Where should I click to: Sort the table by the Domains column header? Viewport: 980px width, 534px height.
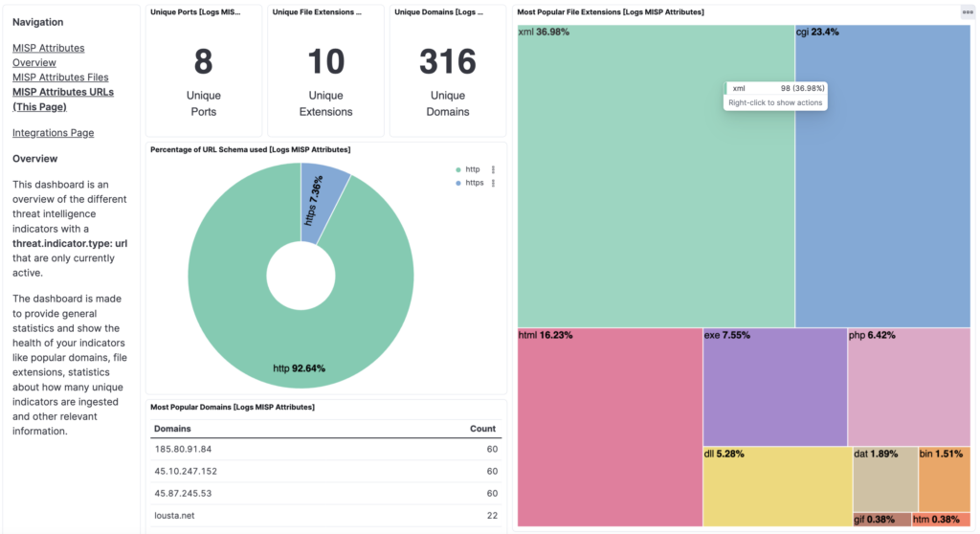tap(179, 429)
